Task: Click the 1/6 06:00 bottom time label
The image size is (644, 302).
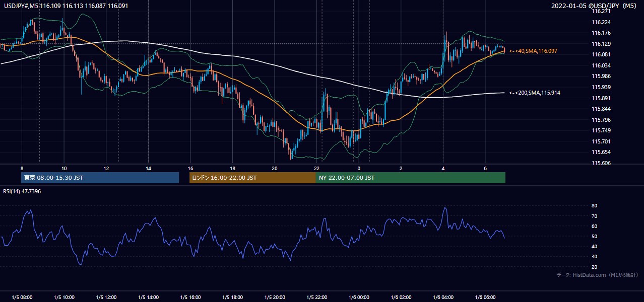Action: [485, 297]
